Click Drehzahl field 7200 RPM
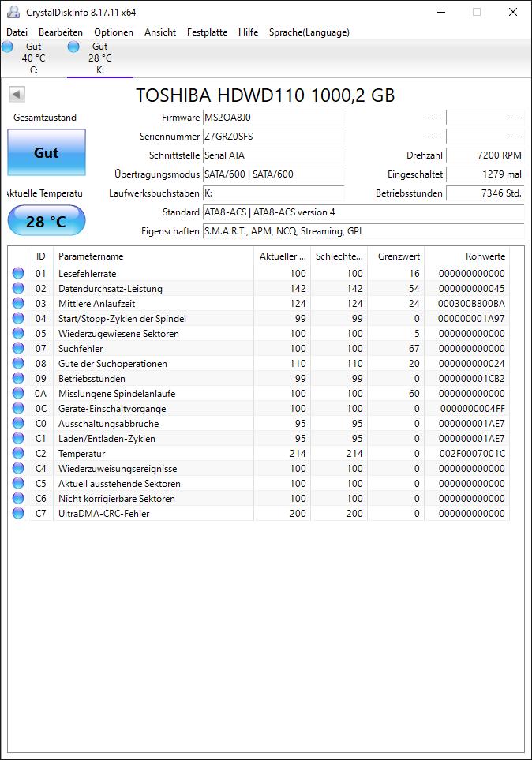This screenshot has height=760, width=532. click(x=485, y=155)
